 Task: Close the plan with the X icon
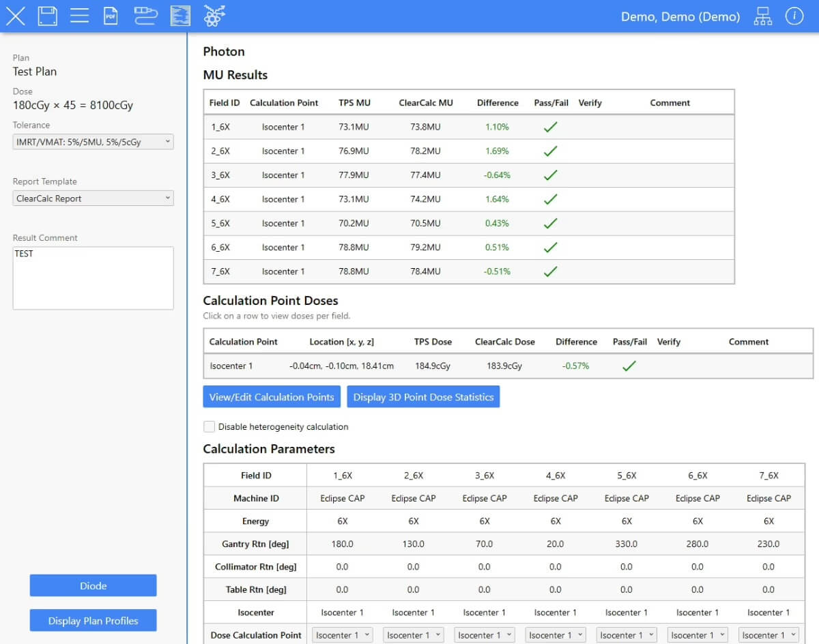(x=15, y=16)
